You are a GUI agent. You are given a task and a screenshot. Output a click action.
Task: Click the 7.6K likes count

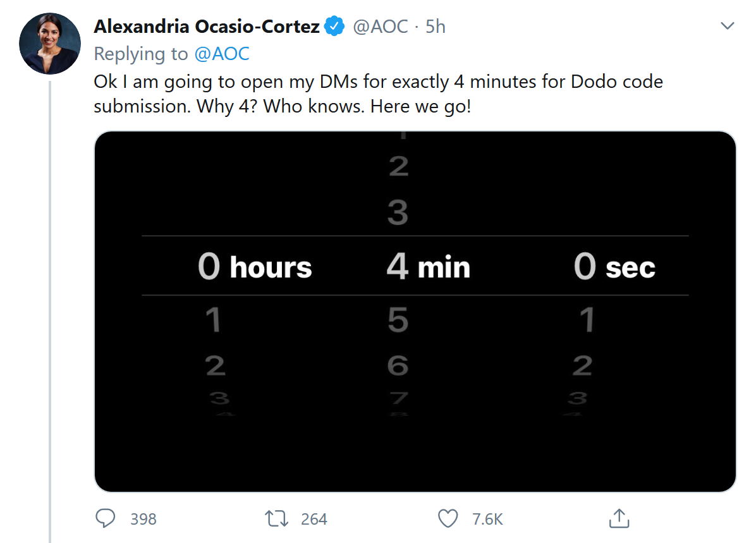pyautogui.click(x=487, y=519)
